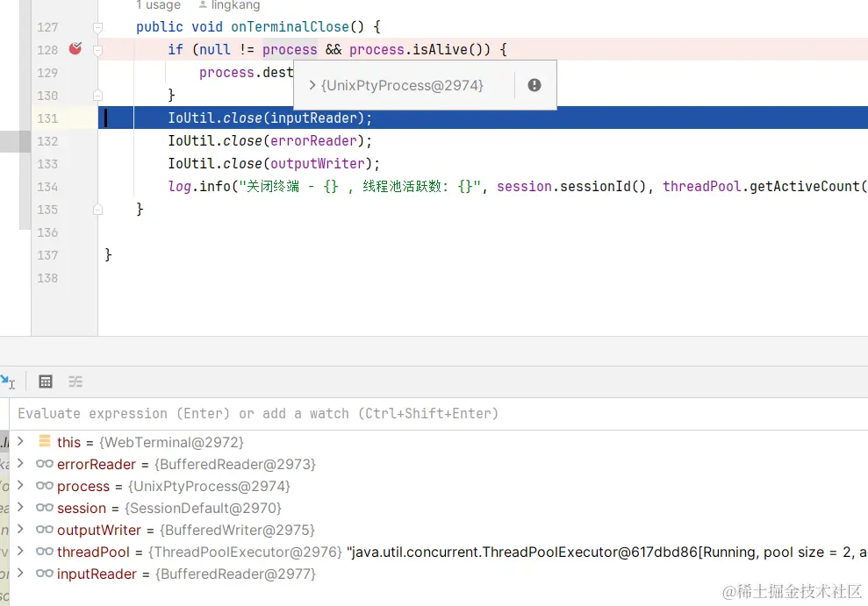Click the highlighted 'process' variable on line 128
Viewport: 868px width, 606px height.
point(291,50)
